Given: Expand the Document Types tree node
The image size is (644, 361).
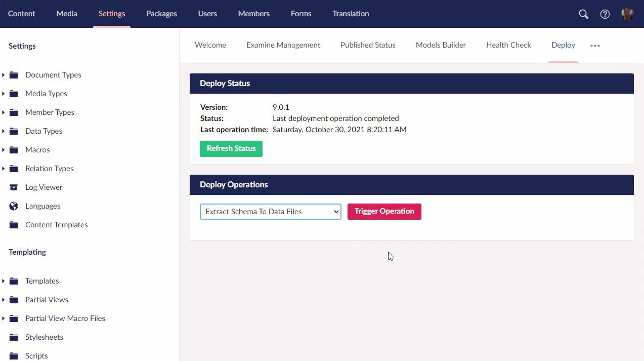Looking at the screenshot, I should click(3, 75).
